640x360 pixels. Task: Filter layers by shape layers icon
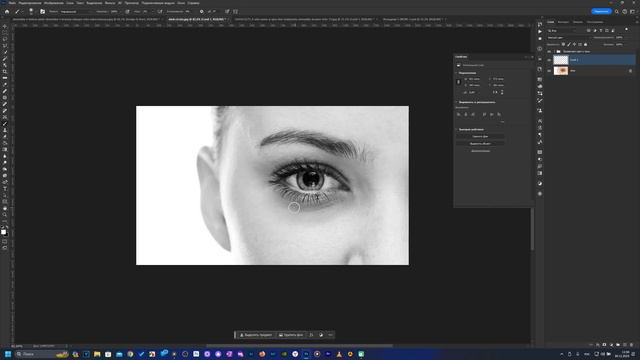pyautogui.click(x=607, y=31)
